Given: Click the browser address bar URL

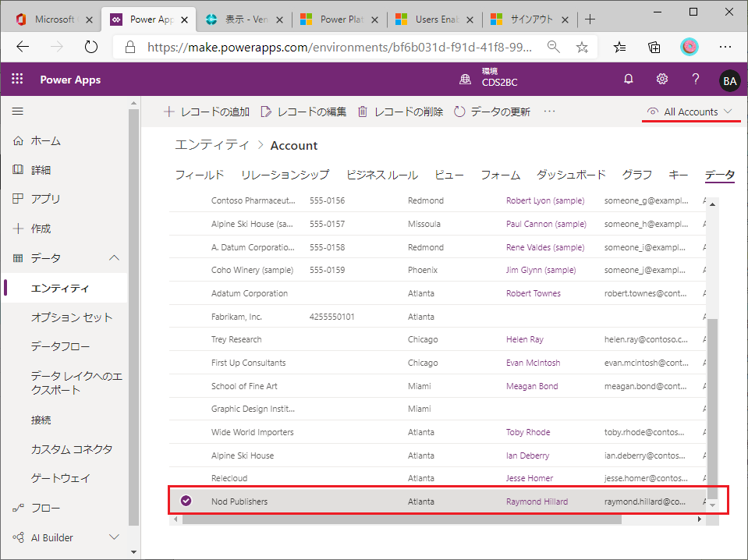Looking at the screenshot, I should click(x=339, y=48).
